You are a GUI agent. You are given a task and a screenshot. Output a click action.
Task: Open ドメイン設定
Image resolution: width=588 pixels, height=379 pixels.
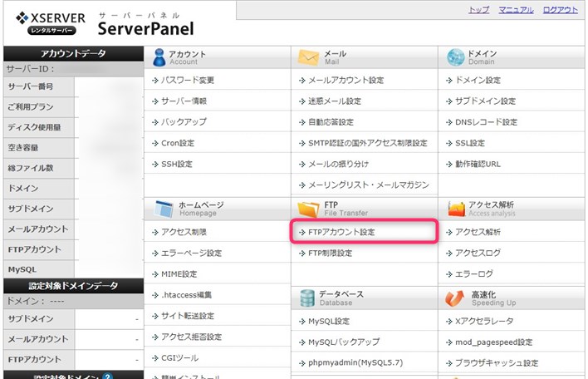point(478,80)
